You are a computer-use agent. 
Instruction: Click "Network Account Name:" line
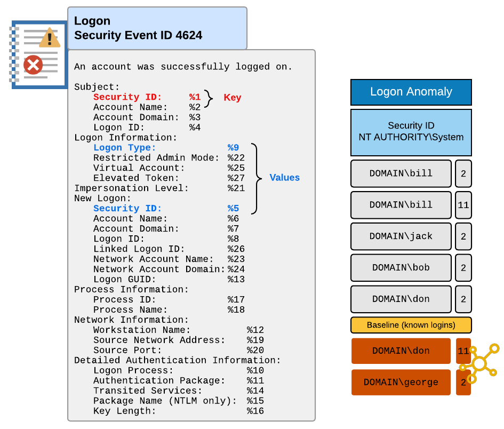coord(169,259)
